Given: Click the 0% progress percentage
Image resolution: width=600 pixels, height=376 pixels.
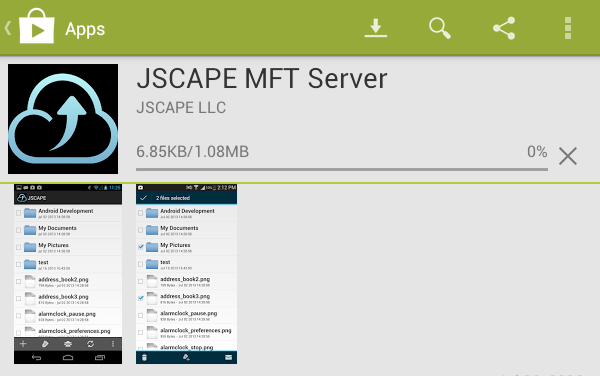Looking at the screenshot, I should pyautogui.click(x=537, y=152).
